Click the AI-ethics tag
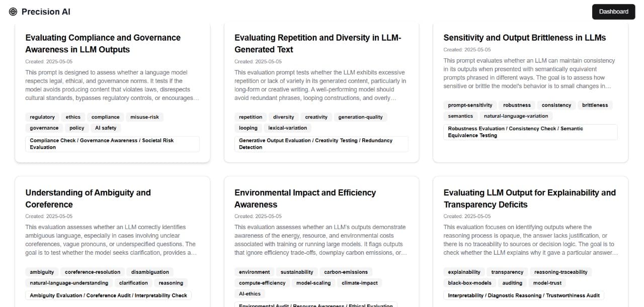 [250, 293]
